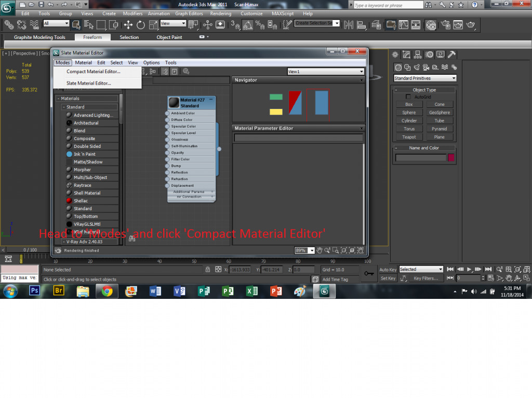Screen dimensions: 532x398
Task: Click the GeoSphere object type button
Action: [x=440, y=113]
